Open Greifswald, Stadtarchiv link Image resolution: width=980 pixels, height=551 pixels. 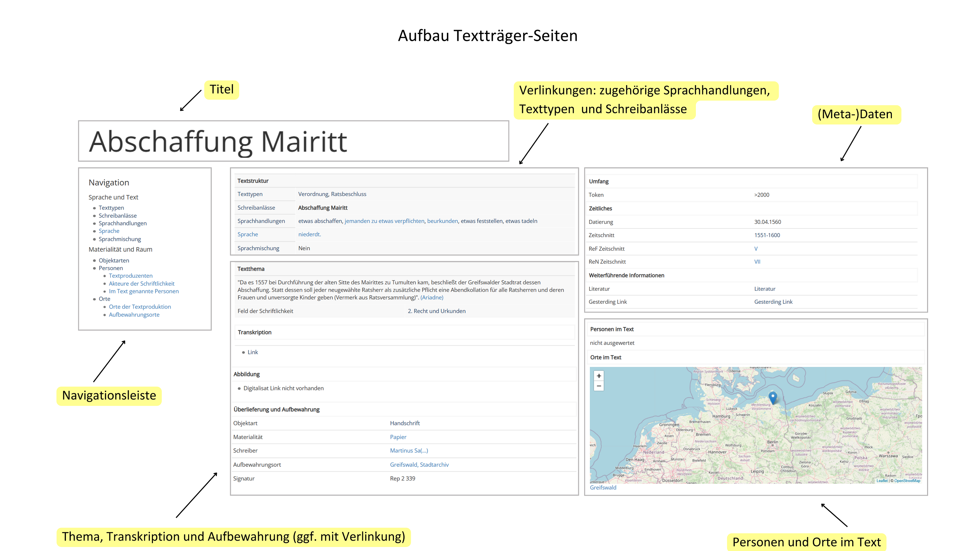coord(419,464)
